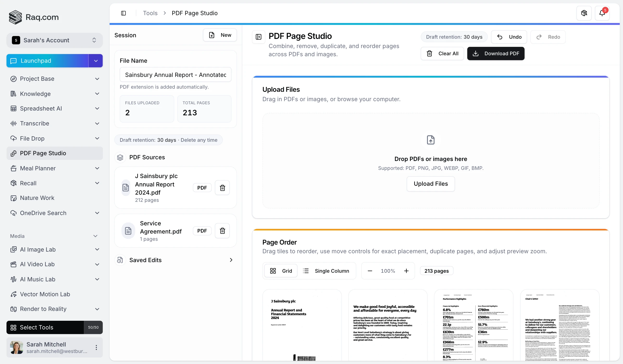Expand the Knowledge section
The width and height of the screenshot is (623, 364).
click(35, 94)
